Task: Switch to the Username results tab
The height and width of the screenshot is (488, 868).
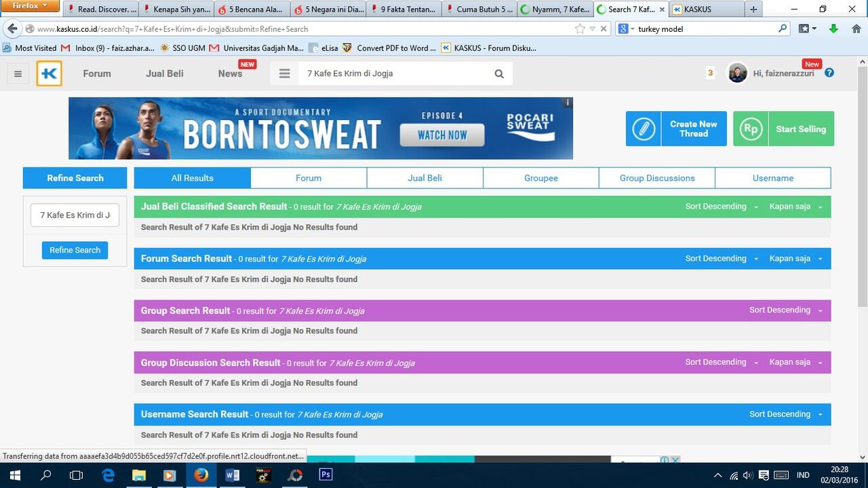Action: pyautogui.click(x=773, y=178)
